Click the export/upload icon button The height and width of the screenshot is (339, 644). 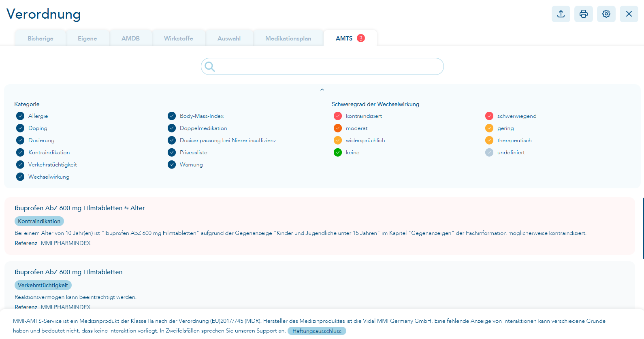(561, 14)
